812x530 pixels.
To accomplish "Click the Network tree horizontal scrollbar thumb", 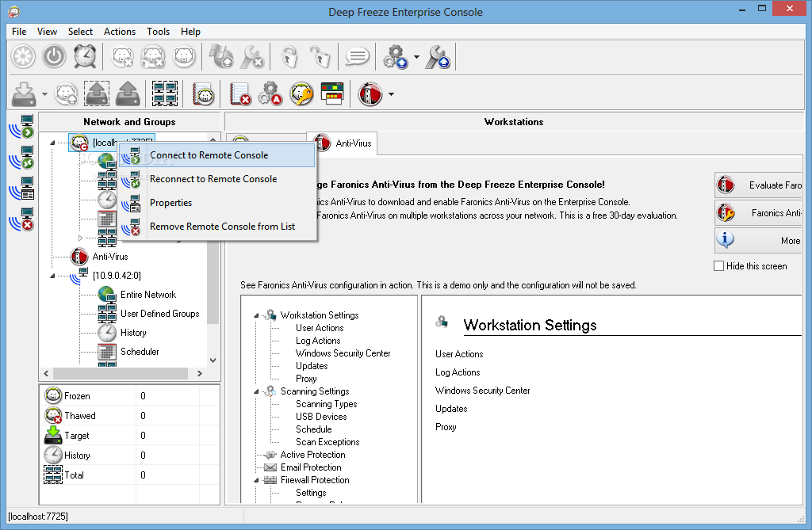I will pyautogui.click(x=121, y=373).
